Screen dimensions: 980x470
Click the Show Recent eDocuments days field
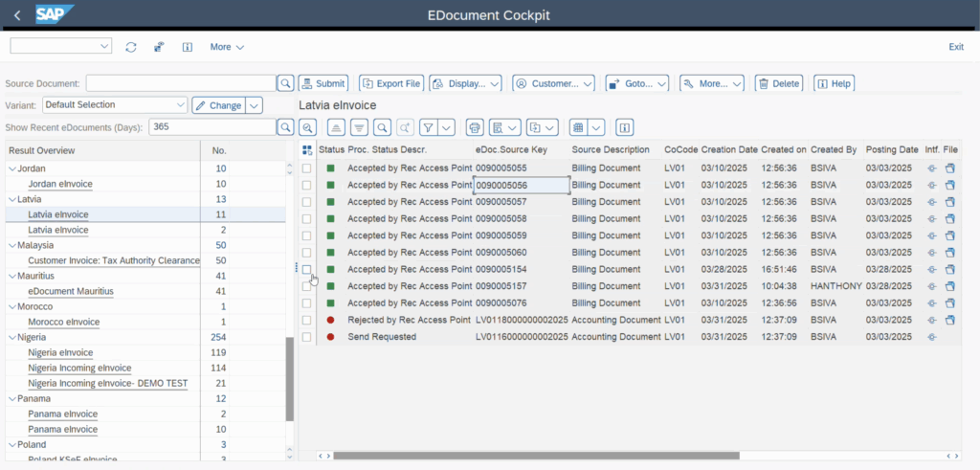click(212, 127)
